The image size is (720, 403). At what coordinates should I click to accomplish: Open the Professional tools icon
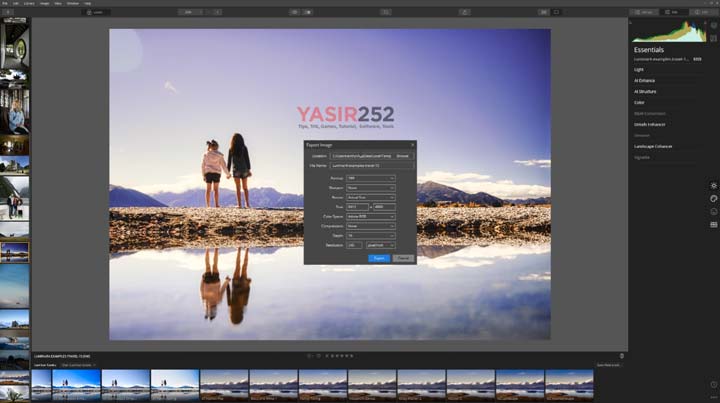tap(713, 224)
